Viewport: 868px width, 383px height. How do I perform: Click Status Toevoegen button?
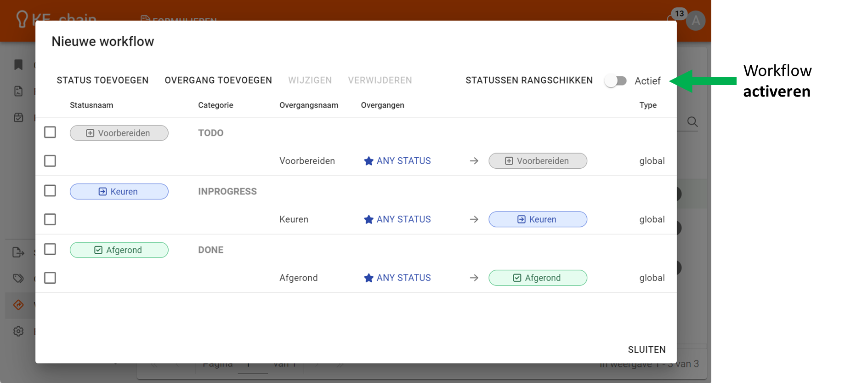(x=102, y=80)
